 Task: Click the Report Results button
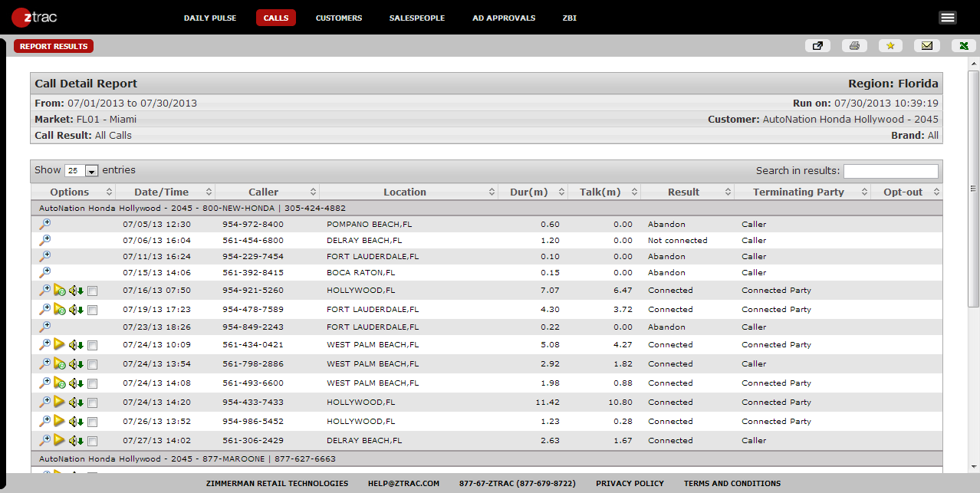(x=54, y=46)
